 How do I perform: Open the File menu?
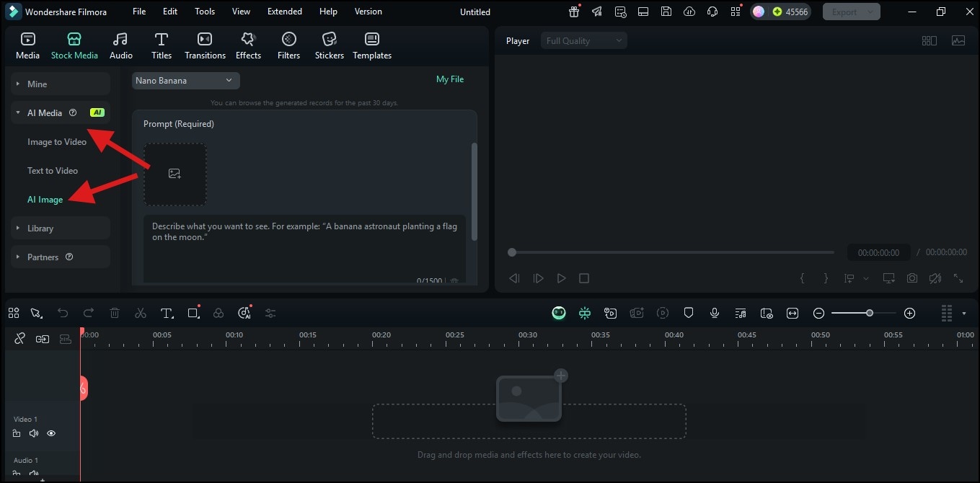point(138,11)
